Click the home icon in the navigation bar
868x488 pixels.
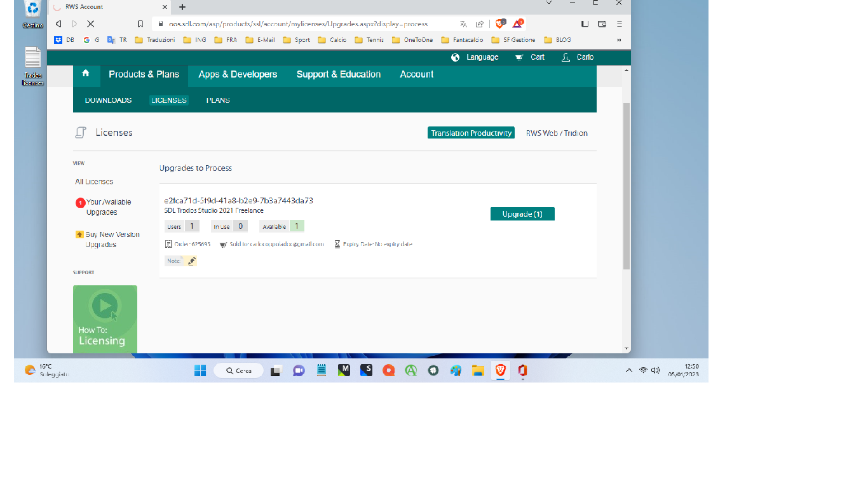[x=86, y=74]
